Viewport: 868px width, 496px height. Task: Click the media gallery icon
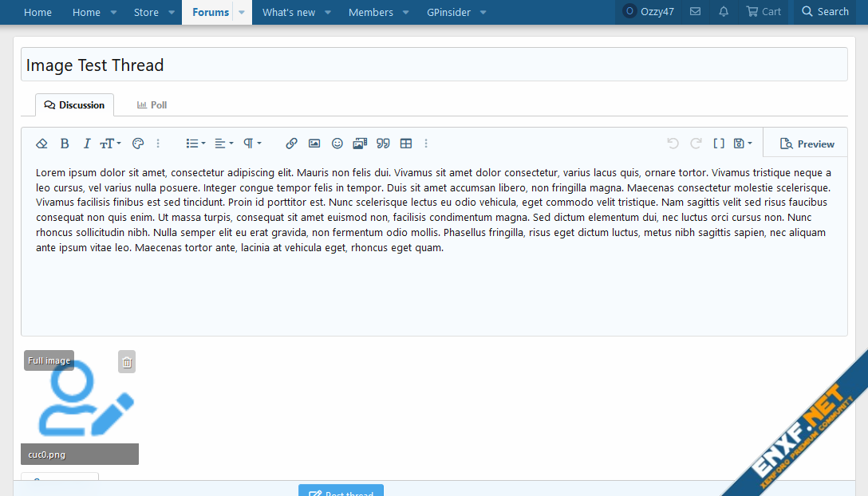(360, 144)
